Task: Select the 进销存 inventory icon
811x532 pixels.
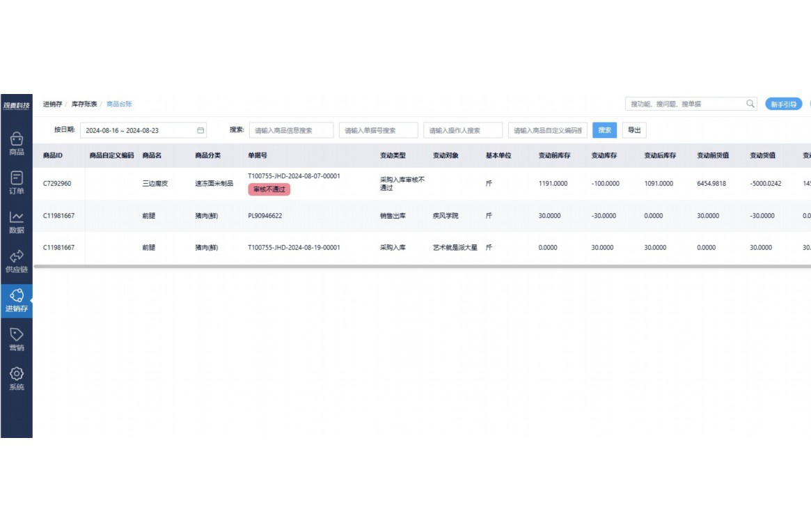Action: (17, 296)
